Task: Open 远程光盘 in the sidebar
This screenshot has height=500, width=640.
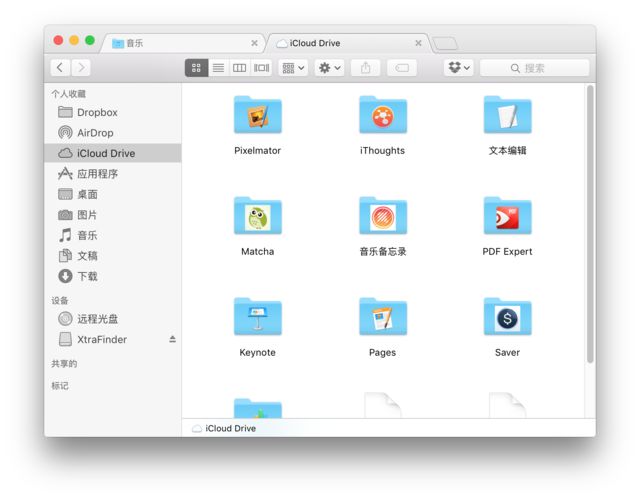Action: pyautogui.click(x=113, y=319)
